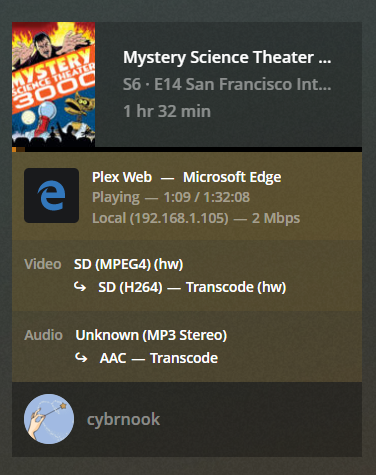Click the Microsoft Edge browser icon
The width and height of the screenshot is (376, 475).
51,195
